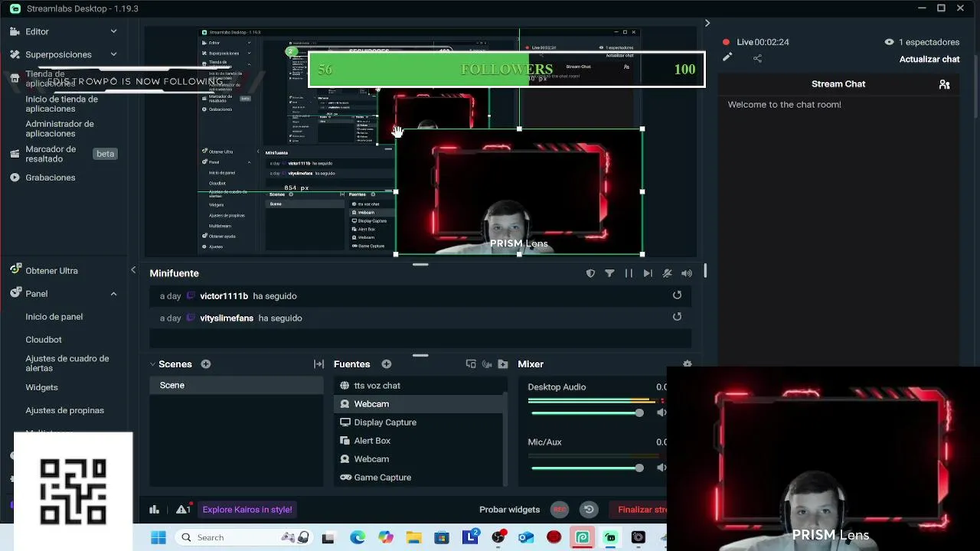
Task: Click the replay buffer icon
Action: [589, 510]
